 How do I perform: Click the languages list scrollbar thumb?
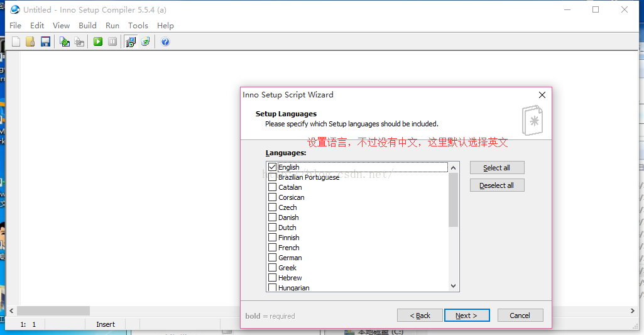[454, 200]
